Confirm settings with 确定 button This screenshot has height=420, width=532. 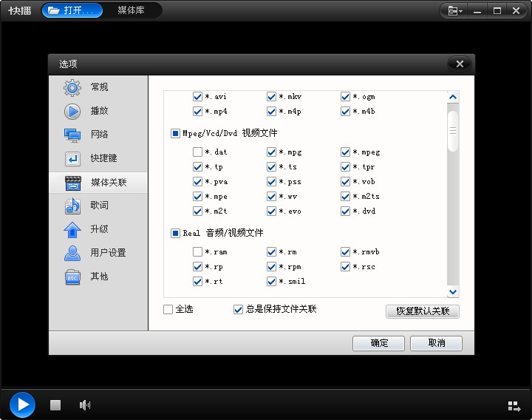click(x=378, y=343)
